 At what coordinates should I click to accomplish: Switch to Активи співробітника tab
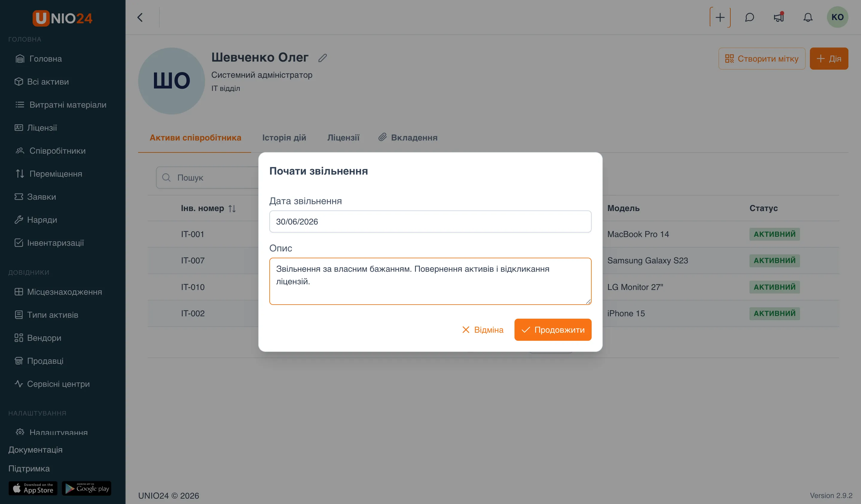(195, 138)
